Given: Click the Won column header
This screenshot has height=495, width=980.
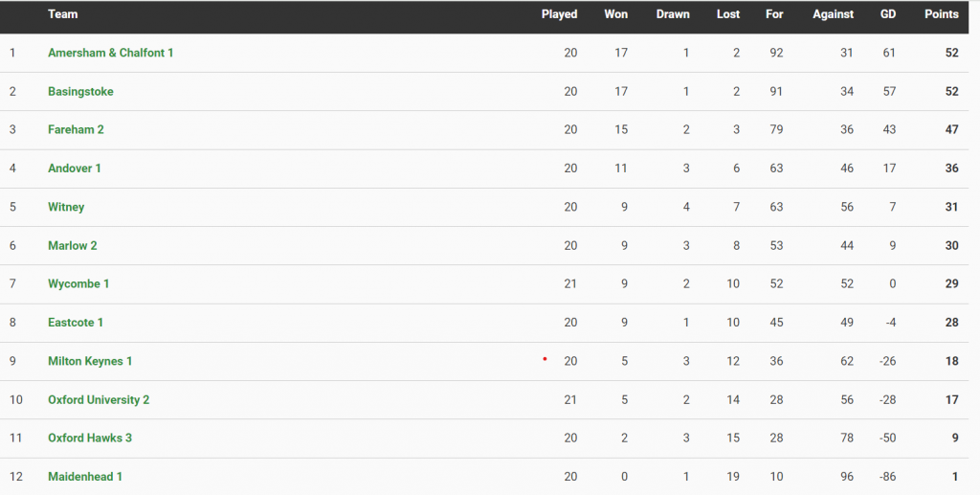Looking at the screenshot, I should click(x=615, y=14).
